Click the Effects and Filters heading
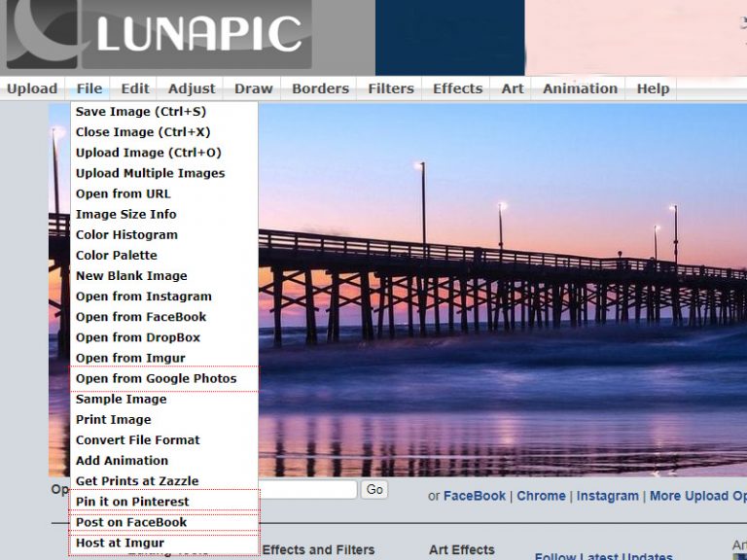This screenshot has width=747, height=560. coord(318,550)
